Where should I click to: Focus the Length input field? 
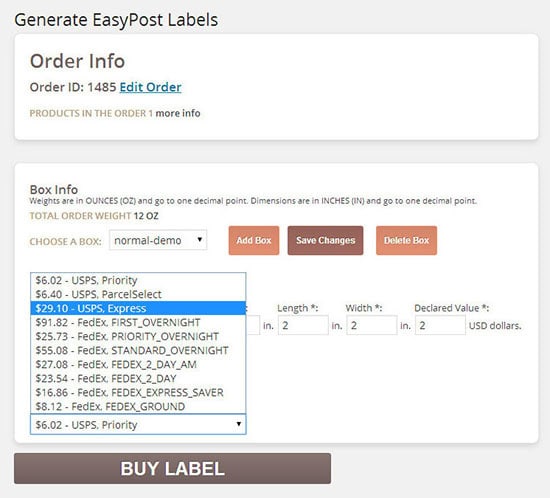303,325
